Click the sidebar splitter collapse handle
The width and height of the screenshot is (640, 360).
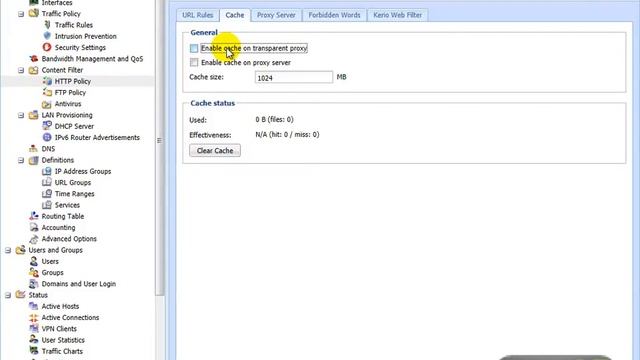[159, 140]
